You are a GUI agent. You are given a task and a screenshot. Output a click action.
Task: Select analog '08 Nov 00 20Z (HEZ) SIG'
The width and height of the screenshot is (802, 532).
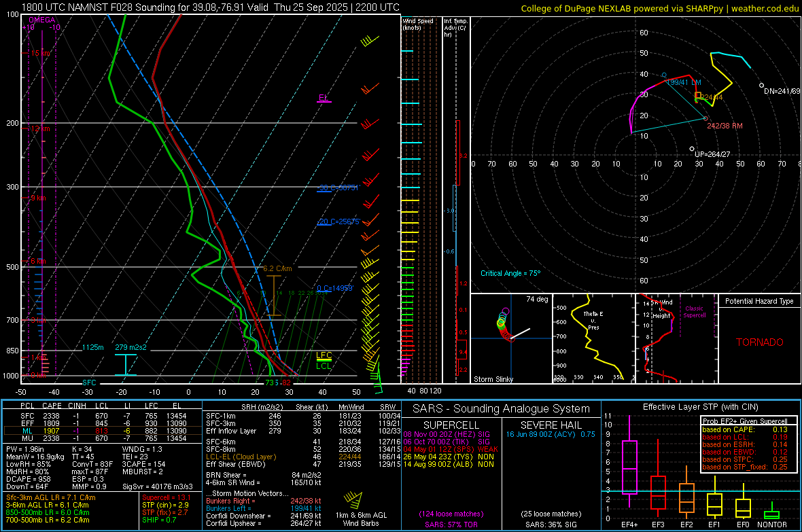pyautogui.click(x=447, y=434)
